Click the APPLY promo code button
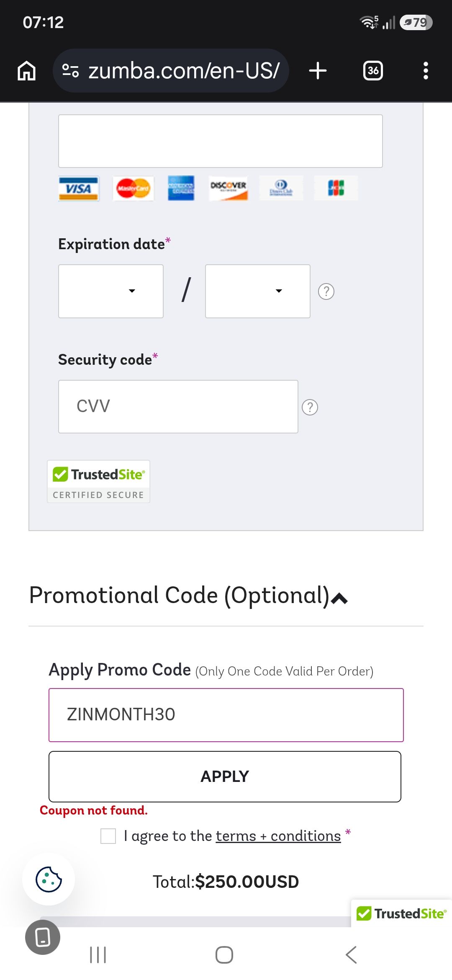 tap(225, 776)
